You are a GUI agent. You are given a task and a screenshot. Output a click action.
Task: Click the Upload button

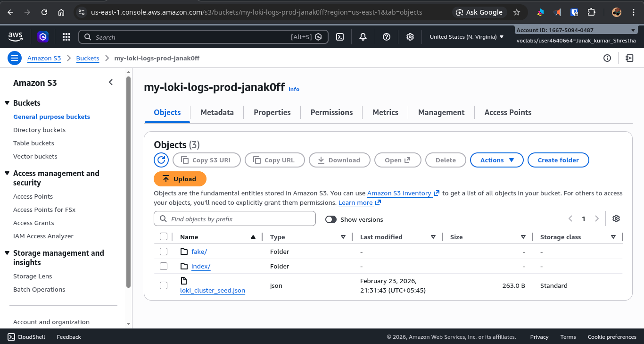180,179
